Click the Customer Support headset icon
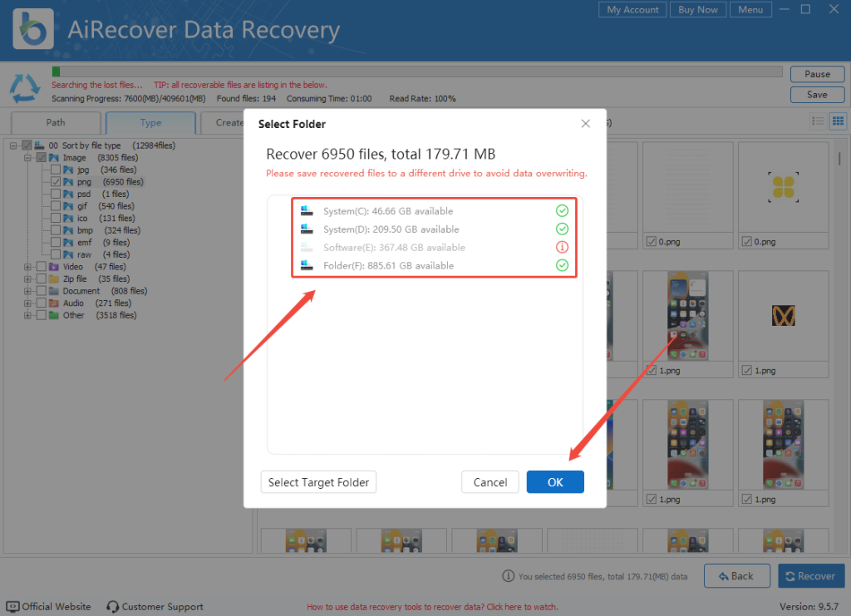The width and height of the screenshot is (851, 616). 111,607
